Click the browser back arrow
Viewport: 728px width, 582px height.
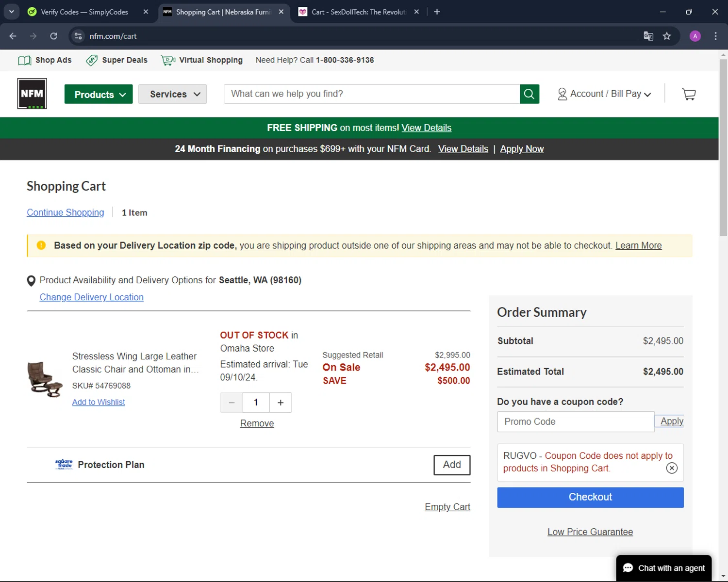13,36
